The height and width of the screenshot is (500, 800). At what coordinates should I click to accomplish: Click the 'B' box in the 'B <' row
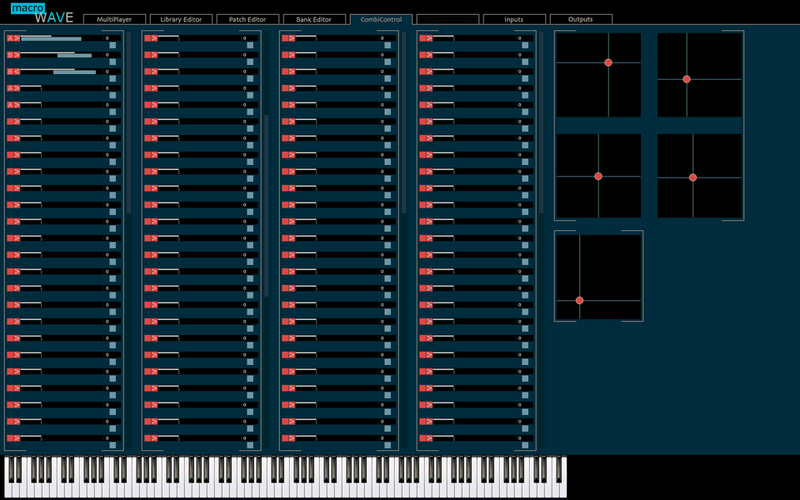[10, 72]
